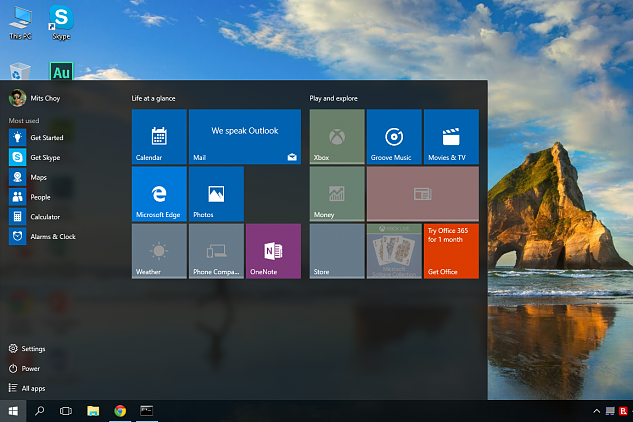Click the Windows Start button on taskbar
Image resolution: width=633 pixels, height=422 pixels.
tap(14, 411)
